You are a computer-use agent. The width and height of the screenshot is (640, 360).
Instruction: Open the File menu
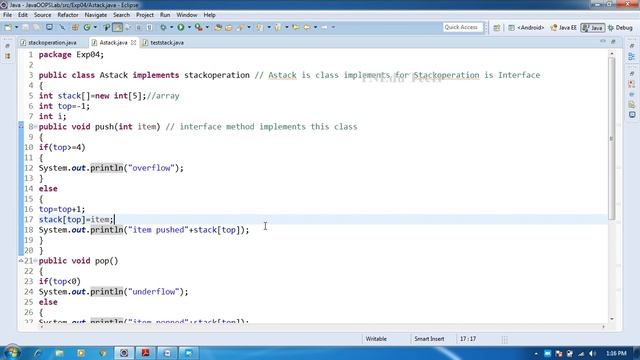click(x=7, y=15)
